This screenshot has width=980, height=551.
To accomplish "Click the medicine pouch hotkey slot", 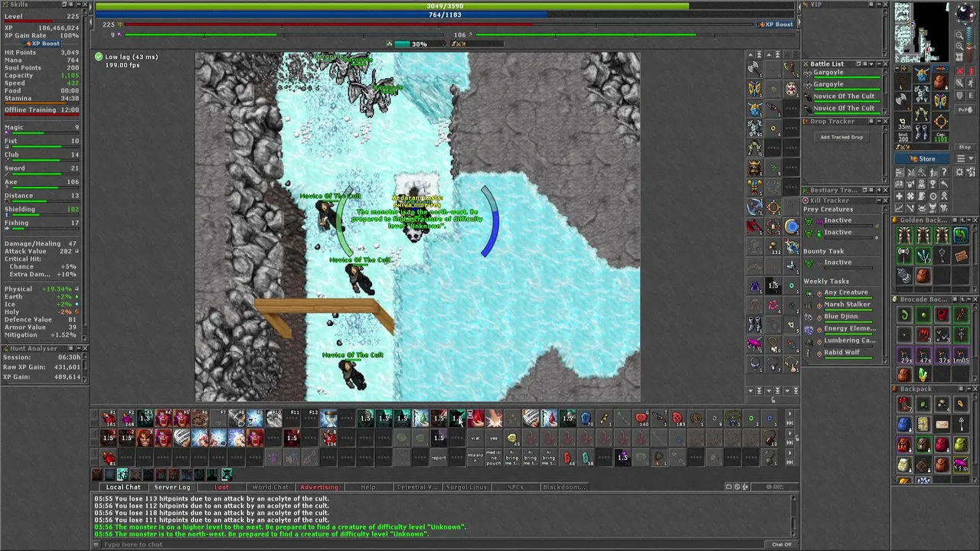I will [x=494, y=458].
